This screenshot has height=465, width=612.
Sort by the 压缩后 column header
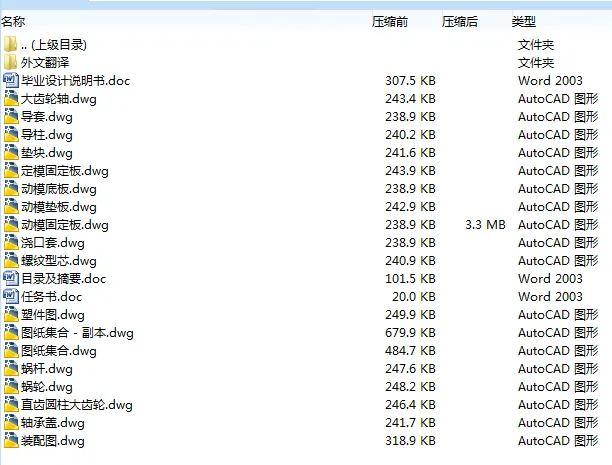pos(460,21)
